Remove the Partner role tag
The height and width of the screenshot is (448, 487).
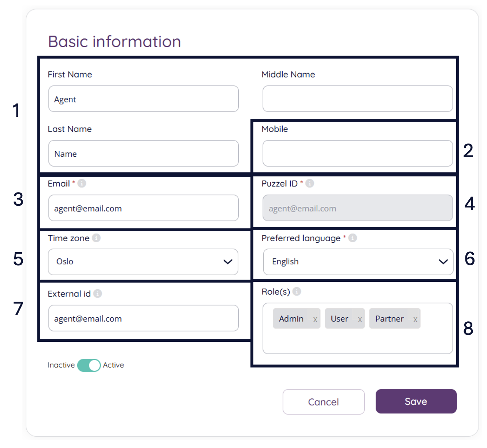415,319
